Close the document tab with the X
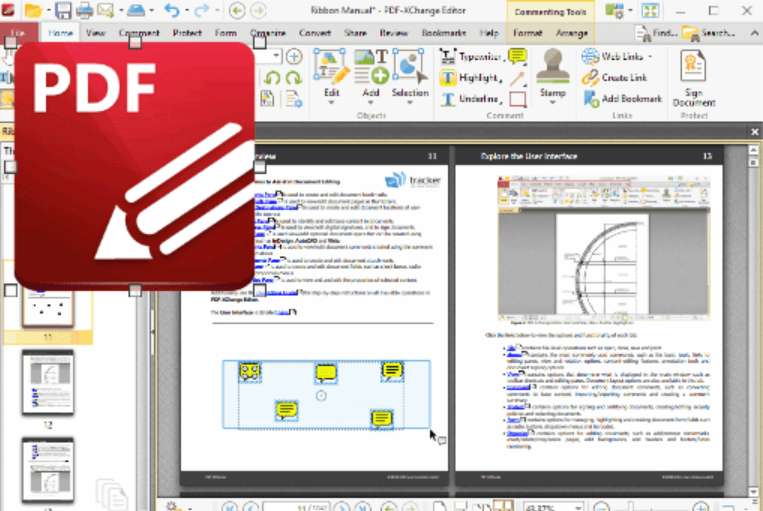This screenshot has width=763, height=511. tap(755, 132)
